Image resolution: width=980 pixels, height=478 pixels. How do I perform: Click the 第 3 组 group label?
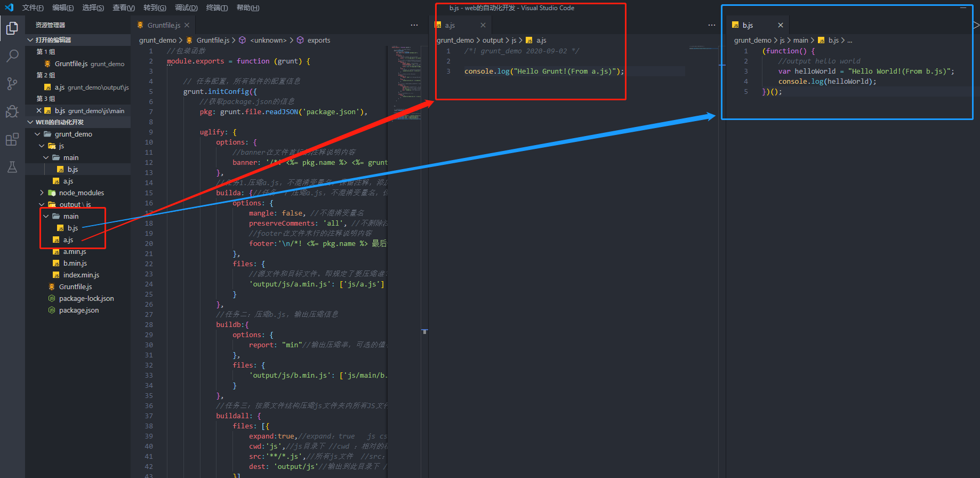click(x=46, y=99)
